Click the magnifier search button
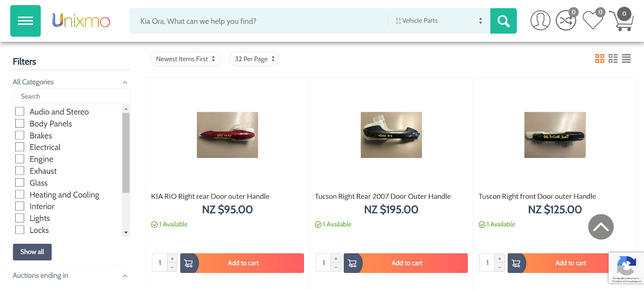644x290 pixels. [x=503, y=21]
